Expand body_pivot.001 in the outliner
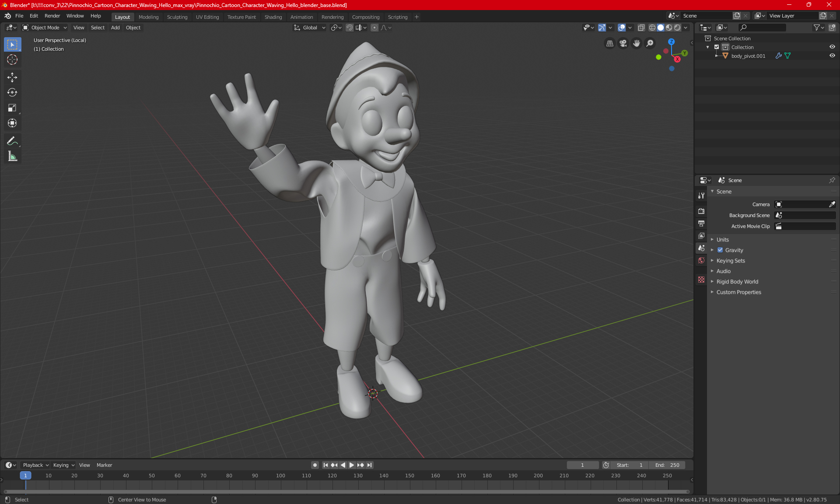This screenshot has height=504, width=840. (716, 56)
